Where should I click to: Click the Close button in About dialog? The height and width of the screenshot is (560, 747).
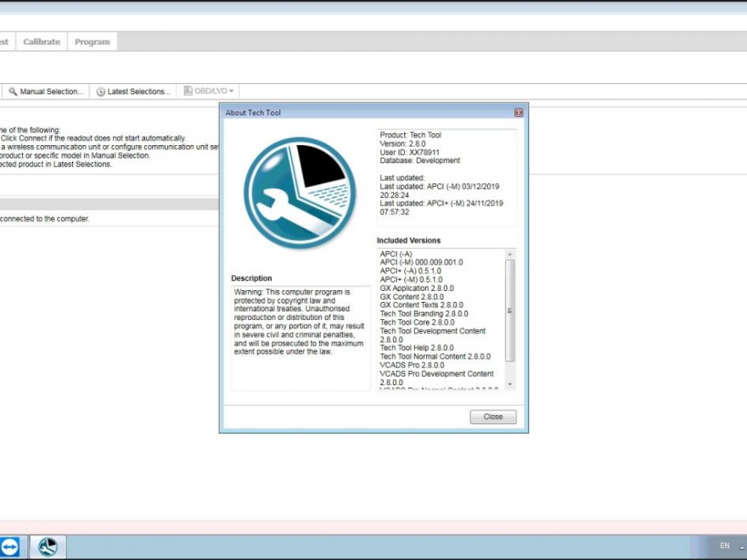[493, 417]
